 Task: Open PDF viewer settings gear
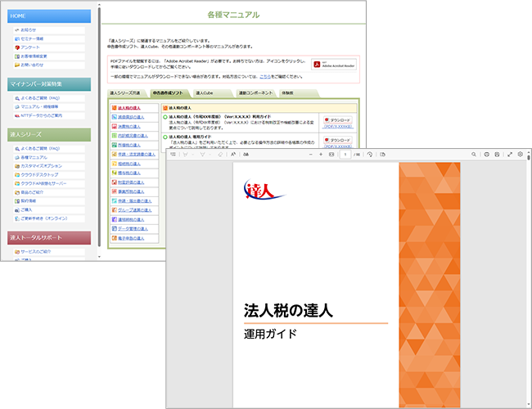[x=520, y=154]
